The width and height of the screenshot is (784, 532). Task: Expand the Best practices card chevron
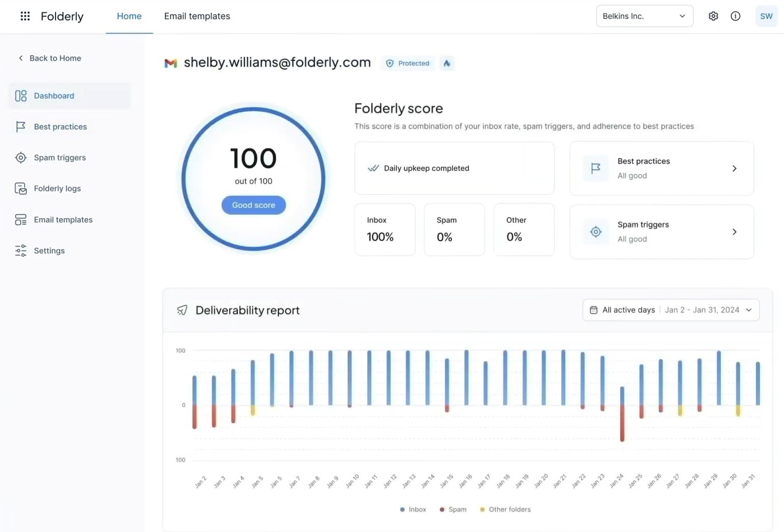pos(734,168)
